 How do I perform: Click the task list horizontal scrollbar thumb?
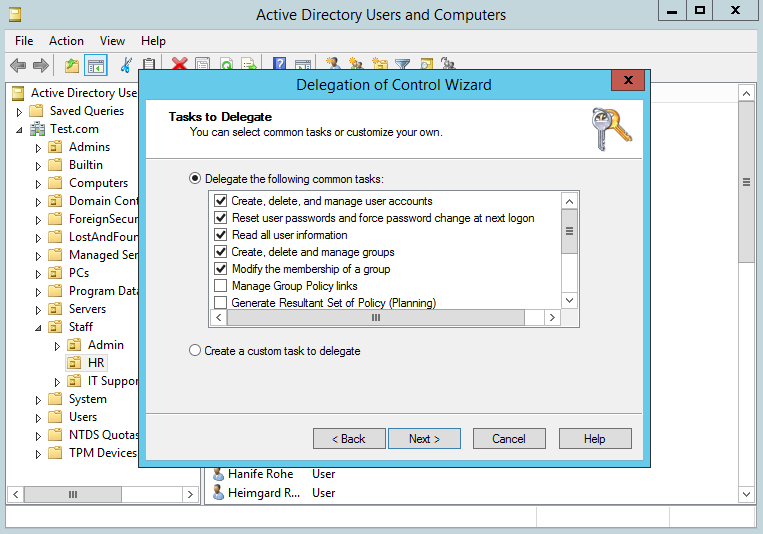pos(376,317)
